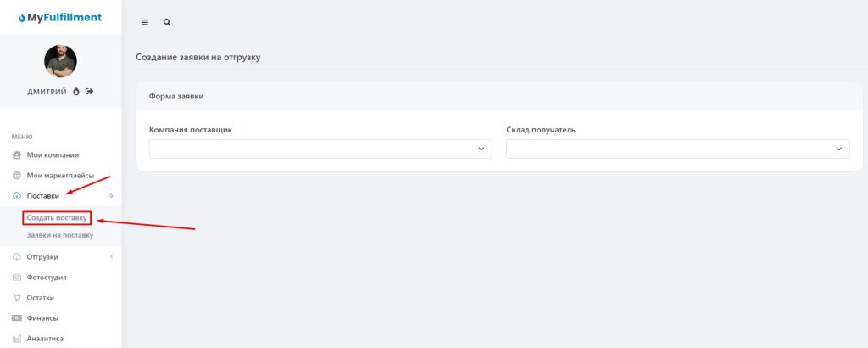
Task: Open the Компания поставщик dropdown
Action: [x=320, y=149]
